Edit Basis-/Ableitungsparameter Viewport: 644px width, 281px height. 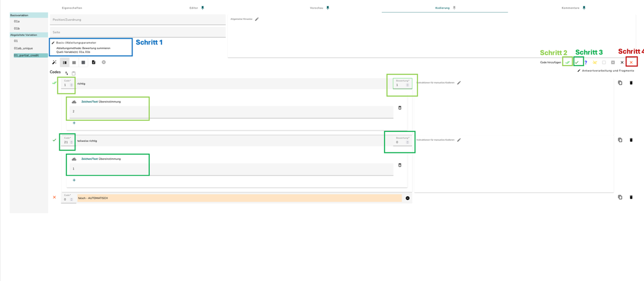[x=53, y=43]
